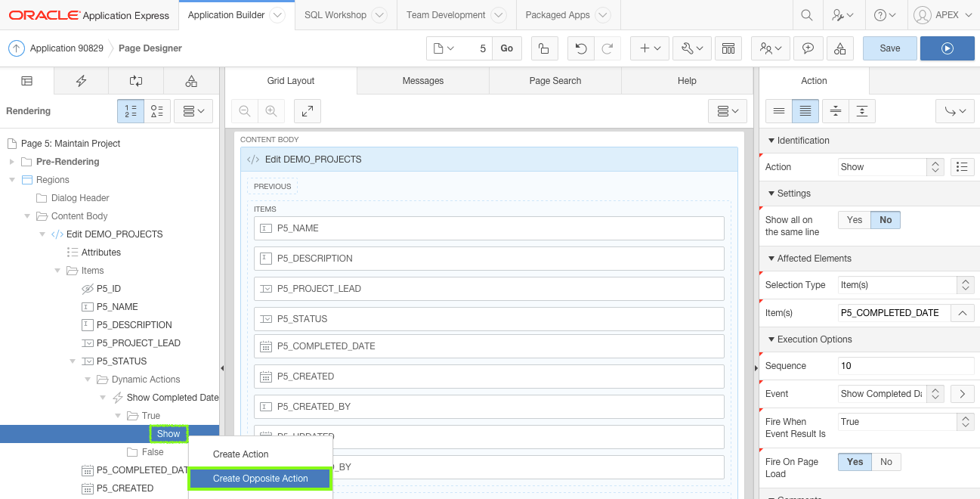Open the Help tab in the center pane
980x499 pixels.
(x=687, y=81)
